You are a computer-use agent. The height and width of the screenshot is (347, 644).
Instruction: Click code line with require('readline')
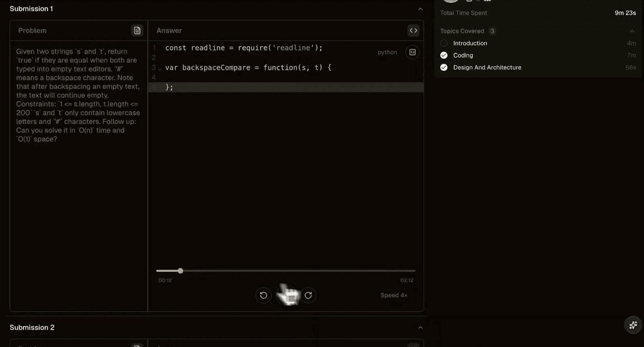(x=244, y=48)
